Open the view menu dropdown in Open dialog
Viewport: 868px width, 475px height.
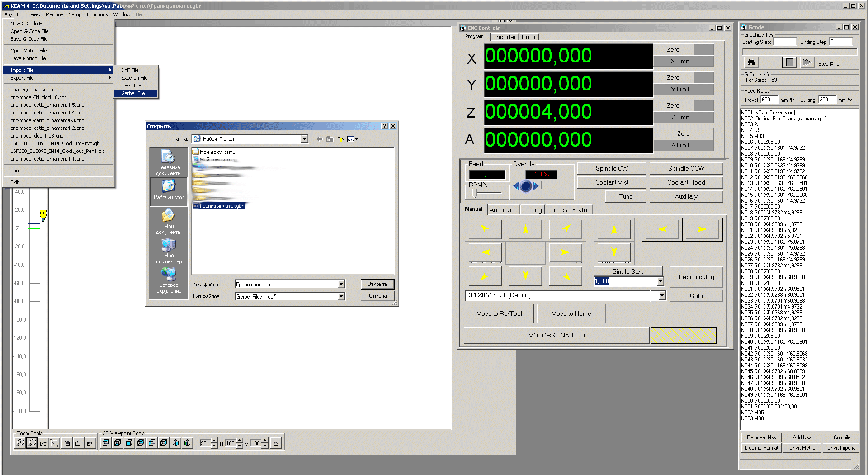tap(353, 139)
